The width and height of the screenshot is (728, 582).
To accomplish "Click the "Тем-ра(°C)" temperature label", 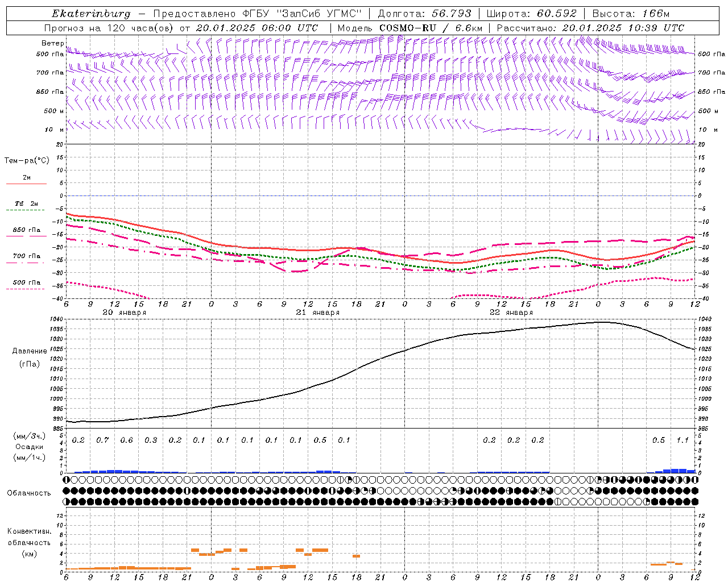I will [x=27, y=161].
